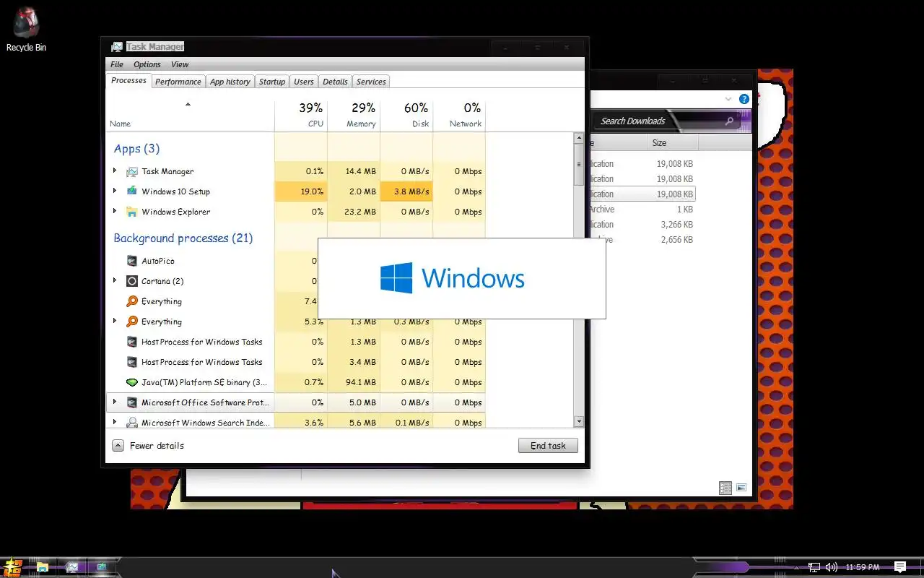Switch to the App history tab
The image size is (924, 578).
click(230, 82)
